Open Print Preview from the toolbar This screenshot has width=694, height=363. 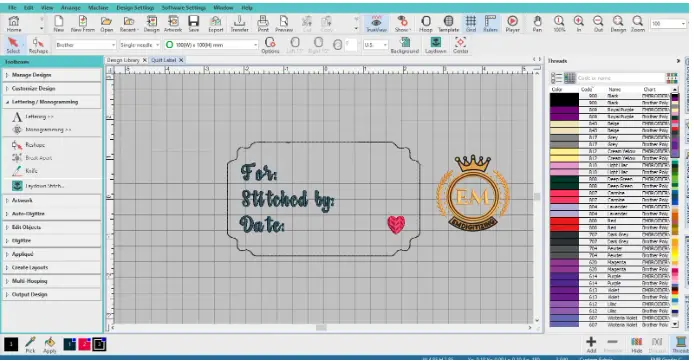pos(284,23)
